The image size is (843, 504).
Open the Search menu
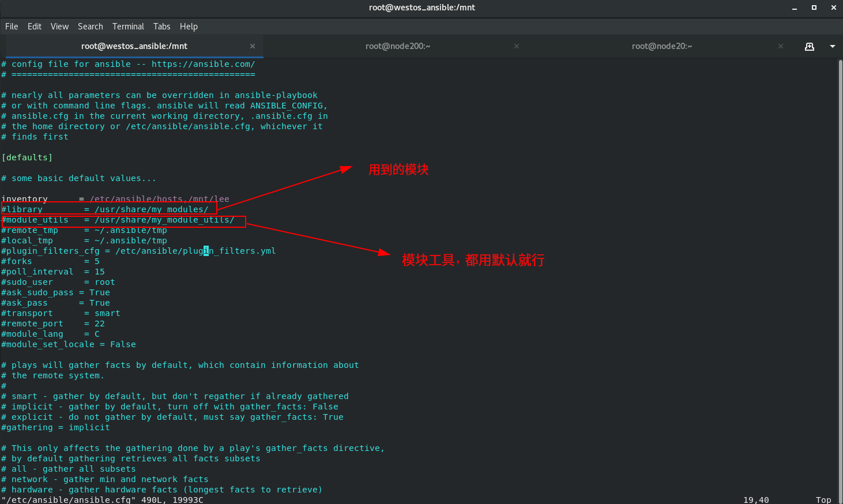click(x=91, y=27)
